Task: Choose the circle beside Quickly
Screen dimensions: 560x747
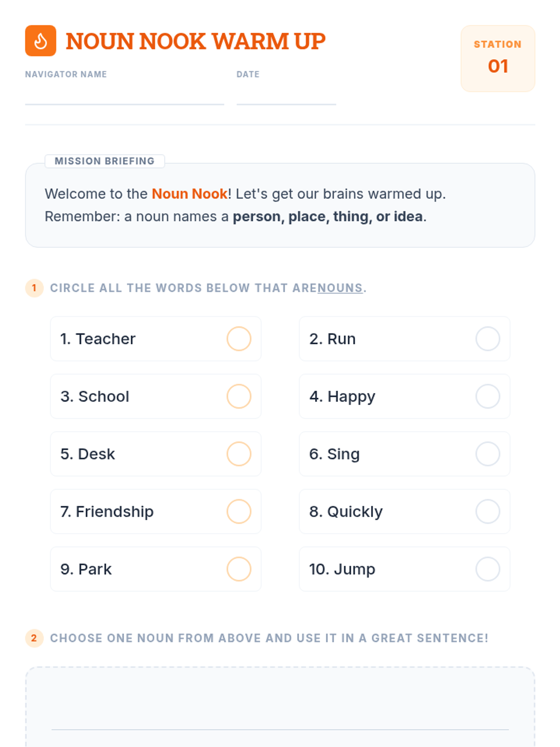Action: pos(488,511)
